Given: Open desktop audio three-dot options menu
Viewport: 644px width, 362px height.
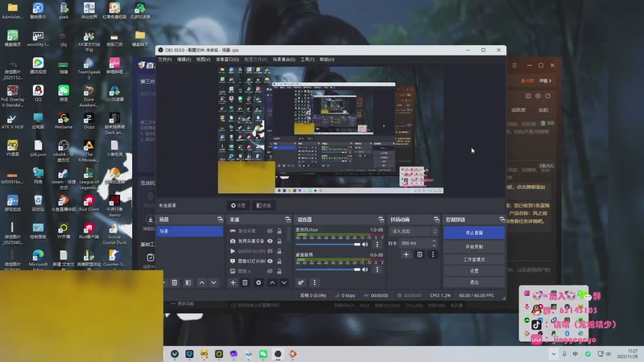Looking at the screenshot, I should click(x=377, y=269).
